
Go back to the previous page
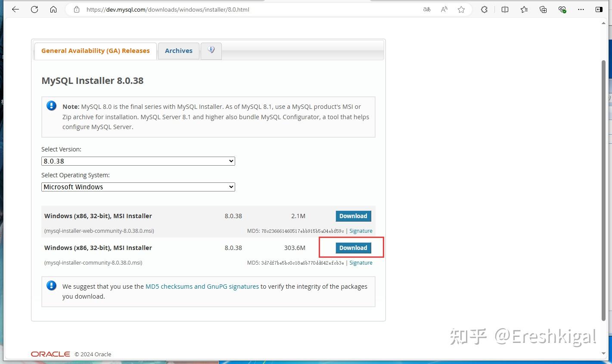(x=16, y=9)
